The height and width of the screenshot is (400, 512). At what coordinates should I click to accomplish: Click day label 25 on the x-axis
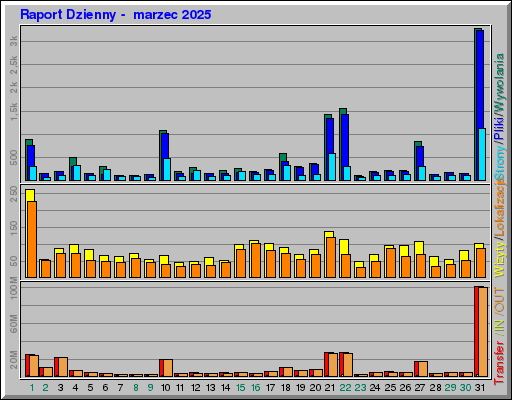(x=390, y=388)
